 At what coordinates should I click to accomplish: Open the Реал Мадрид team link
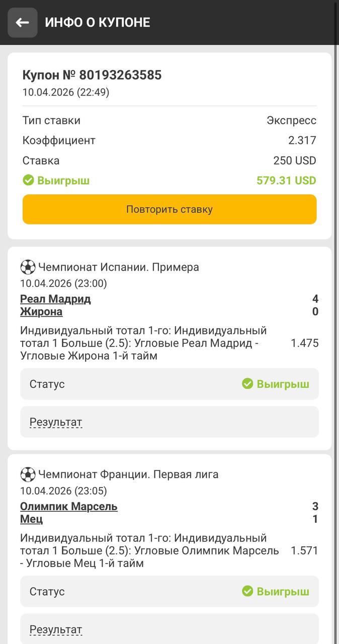pos(55,299)
